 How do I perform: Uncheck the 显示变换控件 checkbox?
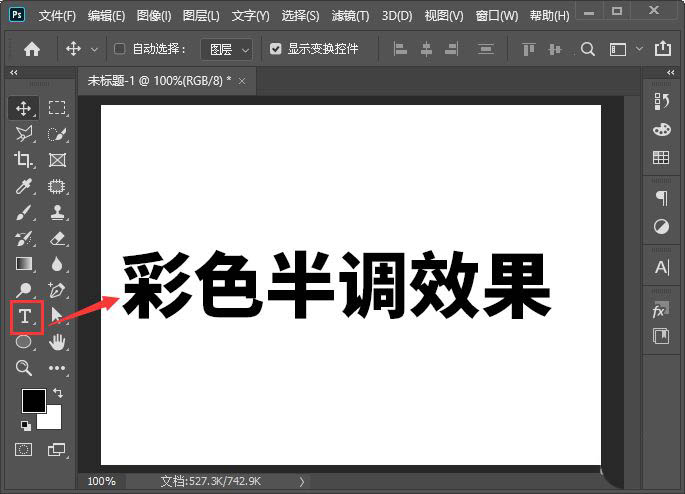click(275, 48)
